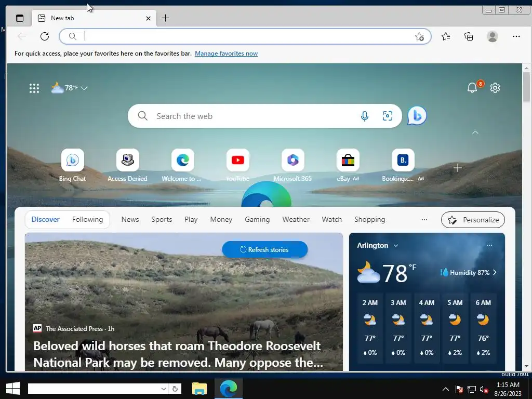Click the Refresh stories button
Viewport: 532px width, 399px height.
pos(264,249)
